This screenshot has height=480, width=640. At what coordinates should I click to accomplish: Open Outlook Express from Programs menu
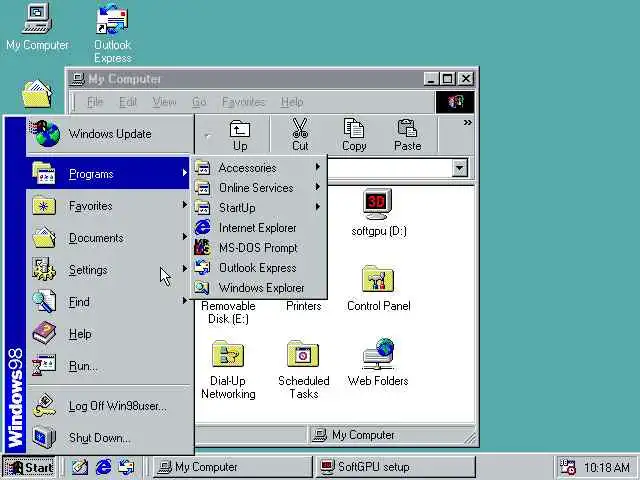pyautogui.click(x=259, y=267)
